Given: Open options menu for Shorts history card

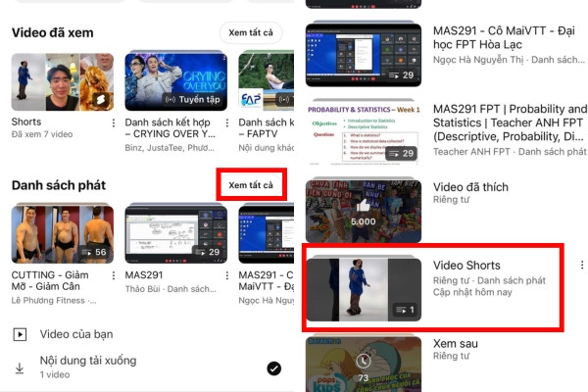Looking at the screenshot, I should click(114, 122).
